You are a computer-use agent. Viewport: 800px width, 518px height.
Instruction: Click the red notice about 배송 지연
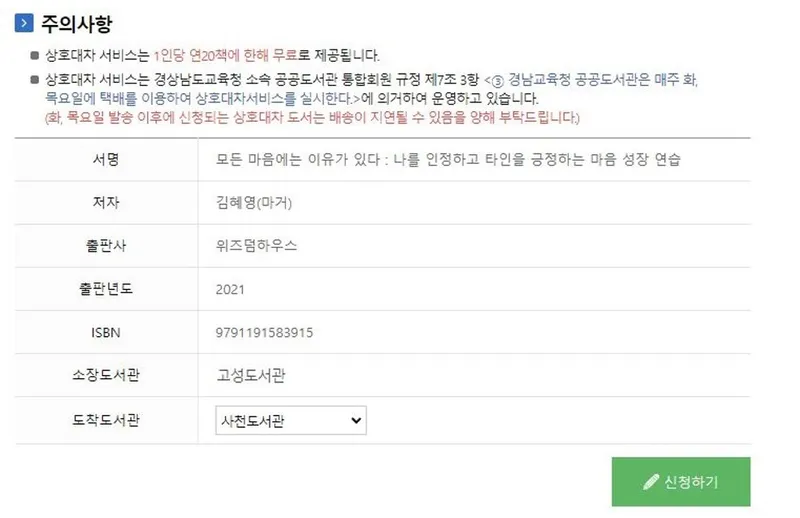(312, 118)
